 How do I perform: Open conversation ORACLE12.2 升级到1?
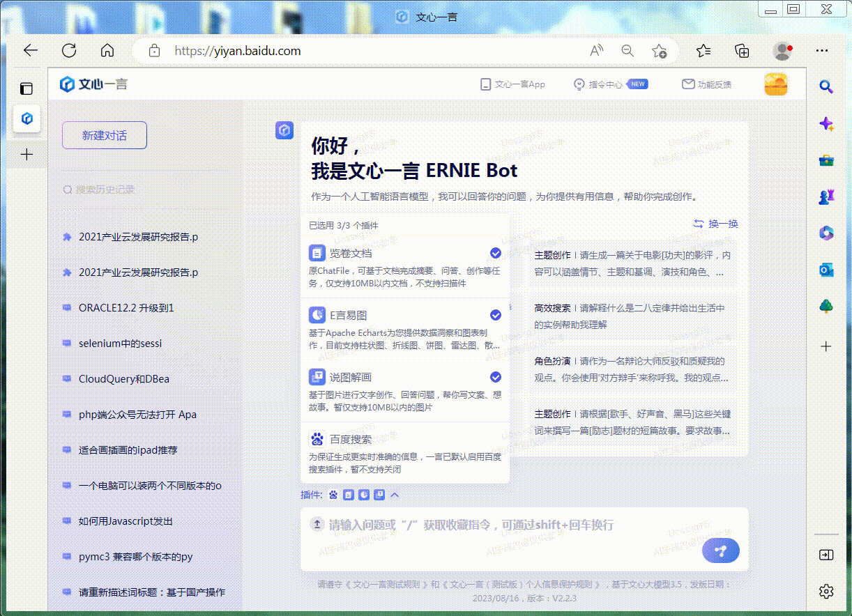click(x=125, y=308)
